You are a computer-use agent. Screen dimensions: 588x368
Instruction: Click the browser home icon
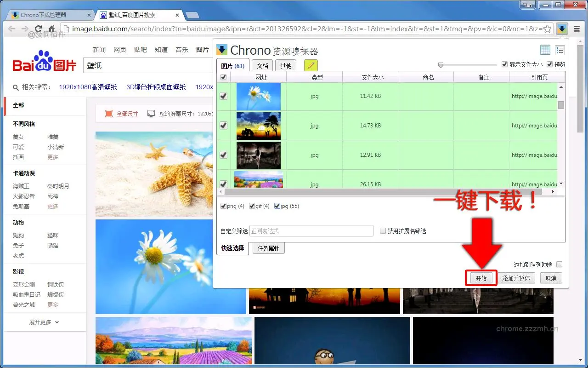click(51, 29)
